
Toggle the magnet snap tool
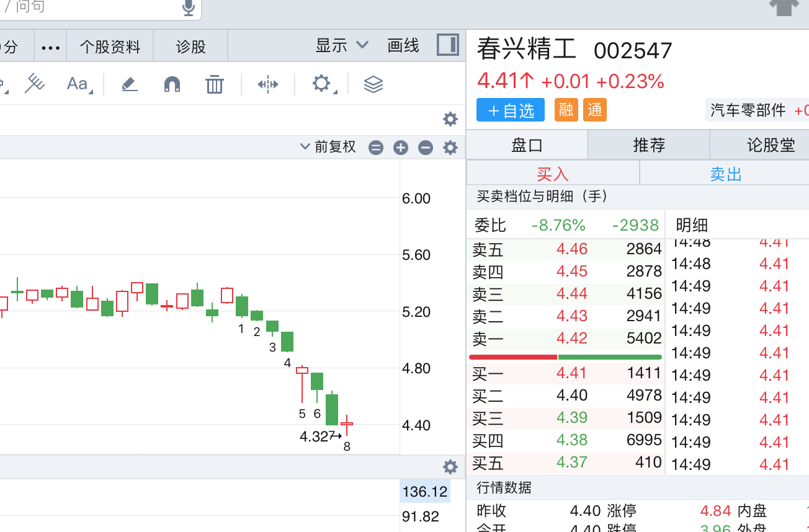tap(172, 84)
